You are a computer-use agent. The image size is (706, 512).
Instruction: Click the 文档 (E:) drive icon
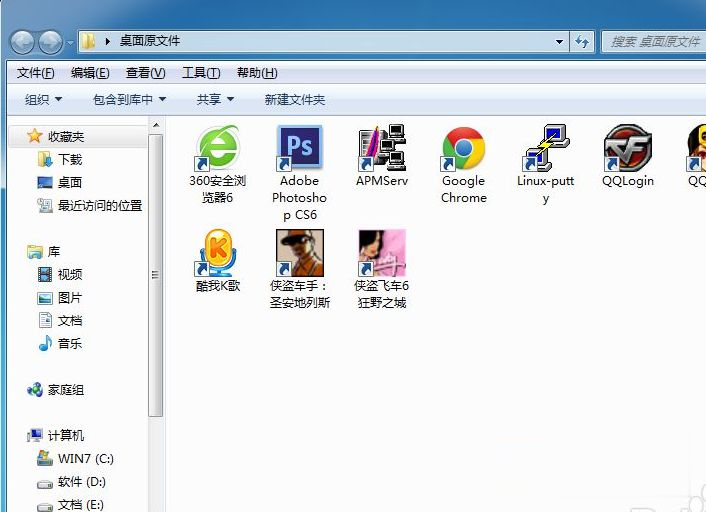pos(45,507)
